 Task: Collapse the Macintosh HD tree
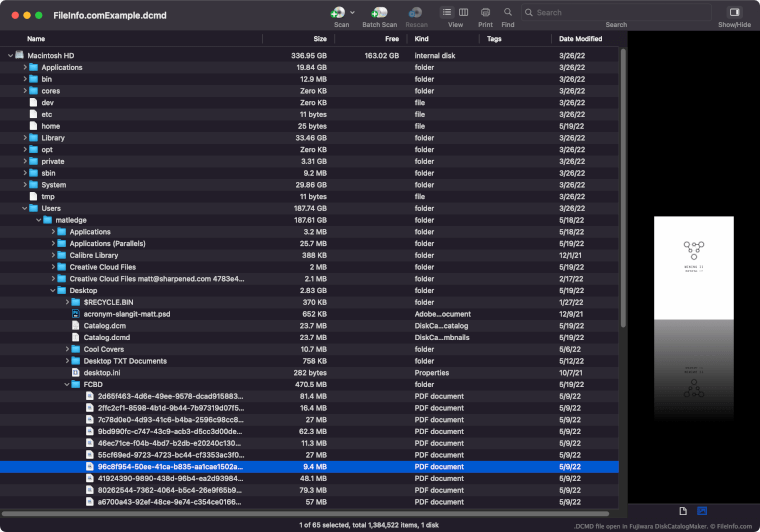click(x=10, y=55)
